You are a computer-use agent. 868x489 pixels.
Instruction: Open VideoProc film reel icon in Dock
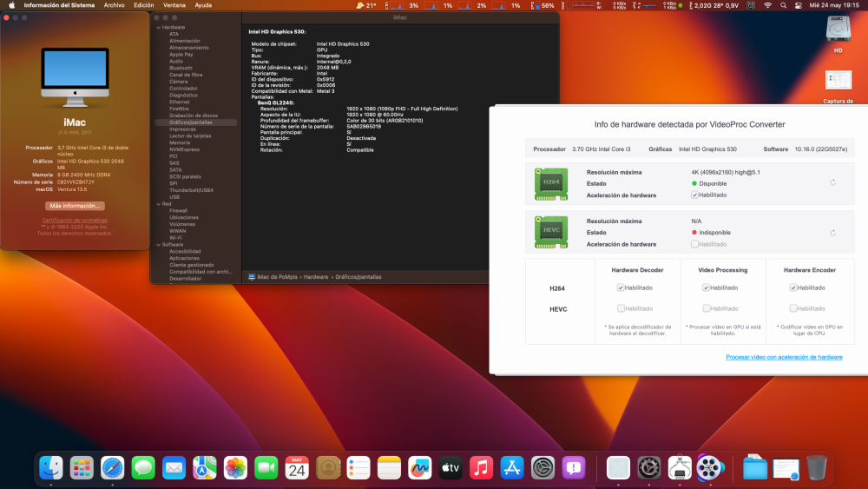[710, 468]
